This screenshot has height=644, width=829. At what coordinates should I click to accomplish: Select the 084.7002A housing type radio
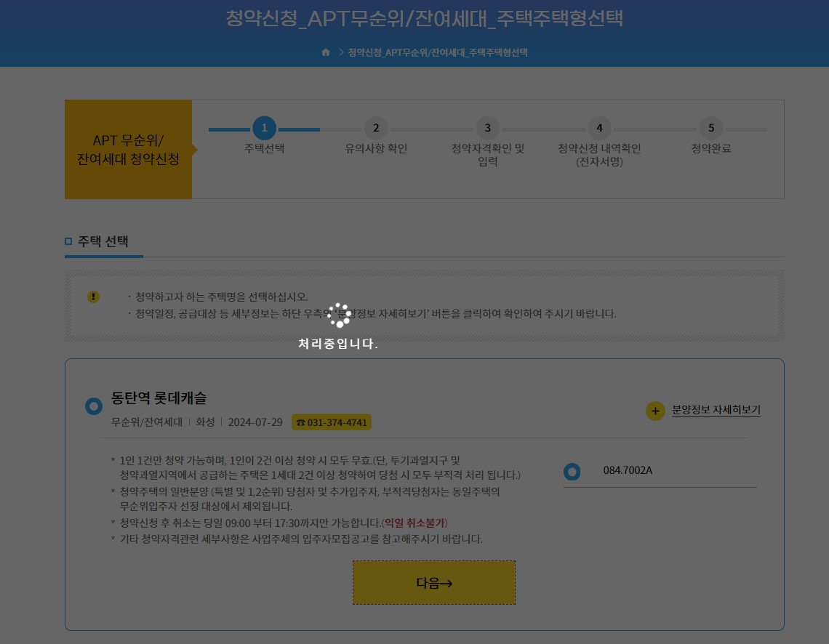click(x=572, y=471)
